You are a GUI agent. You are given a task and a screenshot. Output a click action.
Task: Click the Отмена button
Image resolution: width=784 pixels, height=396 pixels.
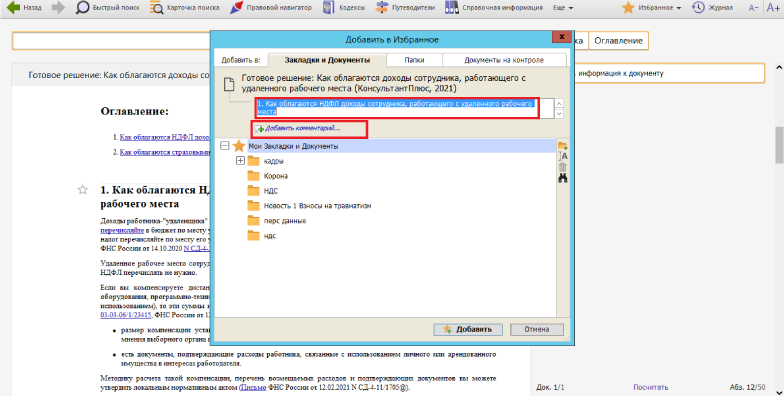(x=536, y=330)
